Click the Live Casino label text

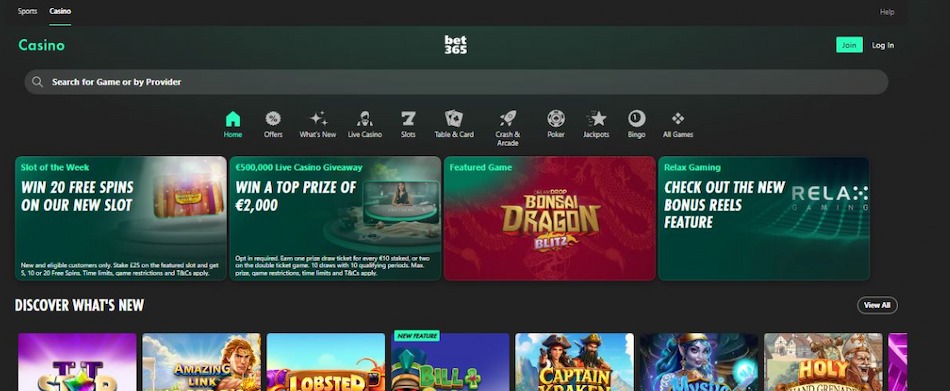tap(365, 135)
